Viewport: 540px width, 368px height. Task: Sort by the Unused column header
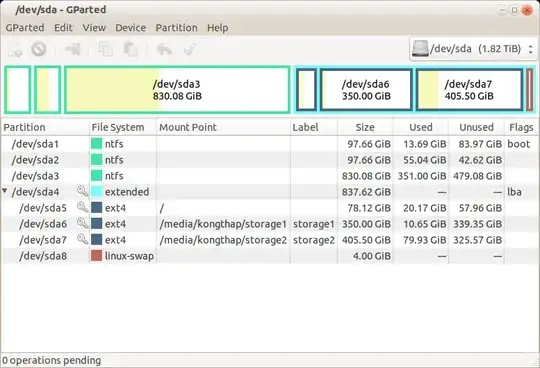(476, 127)
